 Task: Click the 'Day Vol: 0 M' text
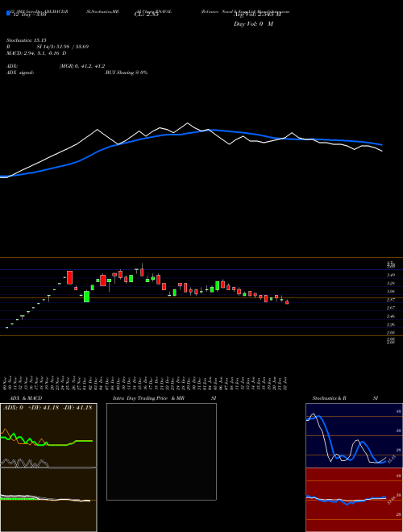[253, 24]
